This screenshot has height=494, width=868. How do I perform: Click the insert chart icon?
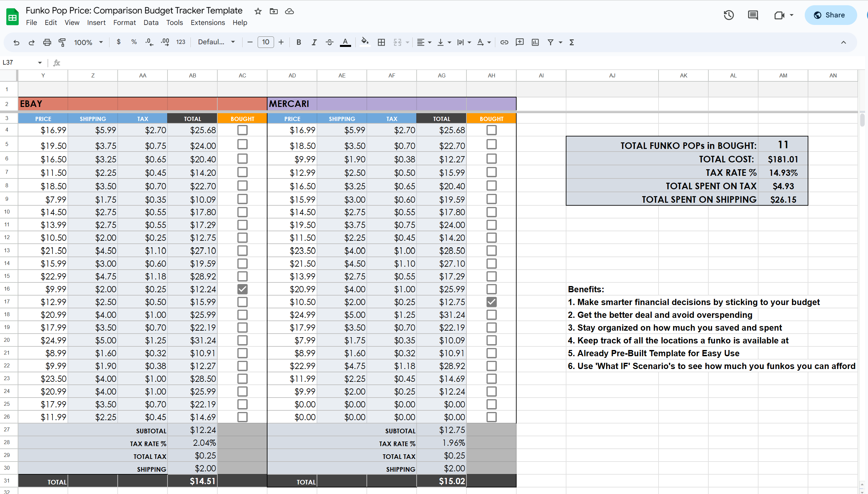(x=535, y=42)
